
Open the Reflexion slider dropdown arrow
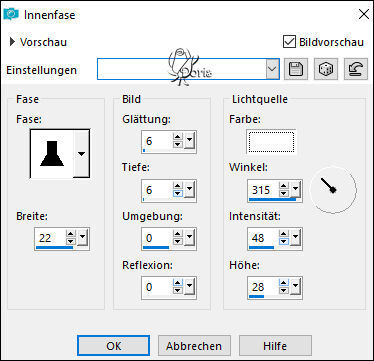pyautogui.click(x=189, y=287)
